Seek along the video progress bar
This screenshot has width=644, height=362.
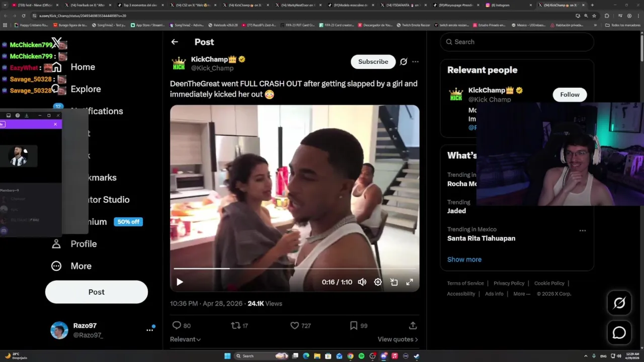tap(294, 268)
